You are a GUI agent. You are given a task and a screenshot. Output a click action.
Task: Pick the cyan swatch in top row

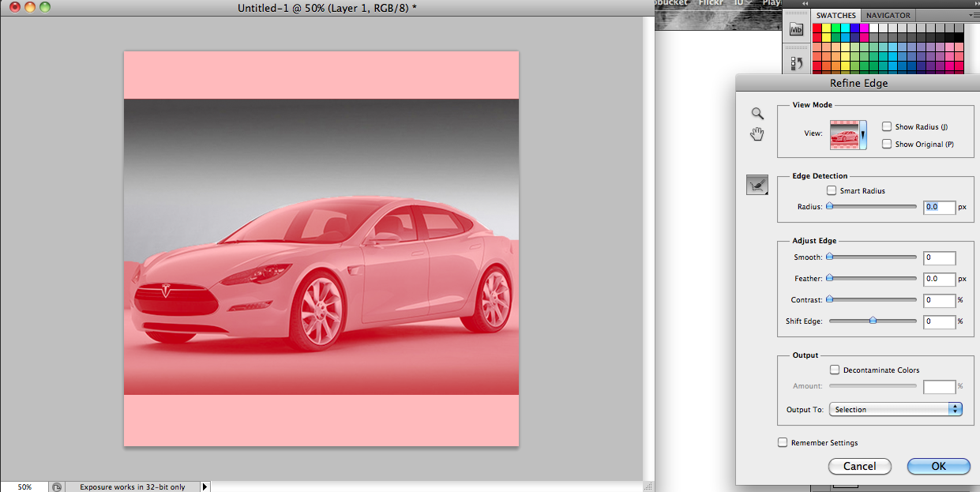click(x=845, y=28)
